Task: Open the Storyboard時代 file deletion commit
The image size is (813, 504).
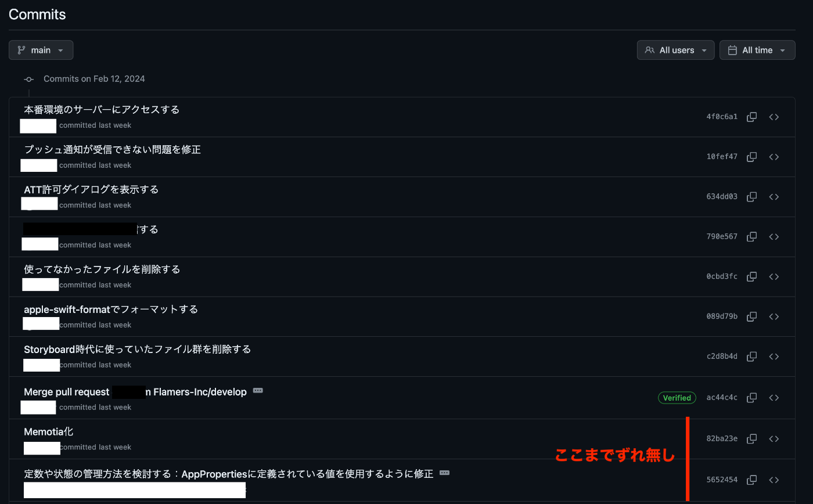Action: (138, 349)
